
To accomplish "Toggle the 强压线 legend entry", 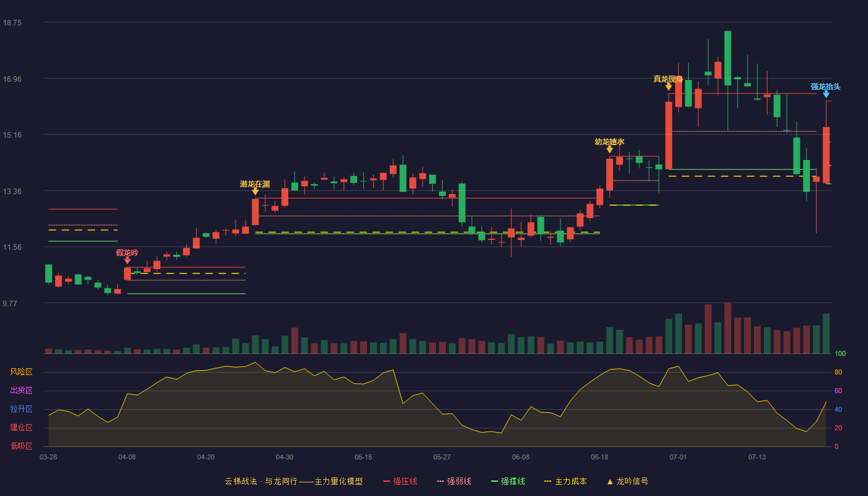I will point(400,481).
